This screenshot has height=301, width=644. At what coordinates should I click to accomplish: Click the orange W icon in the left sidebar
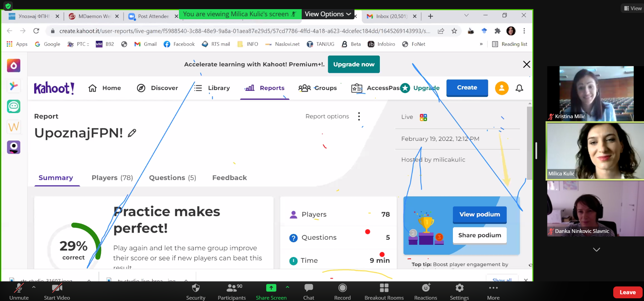14,127
